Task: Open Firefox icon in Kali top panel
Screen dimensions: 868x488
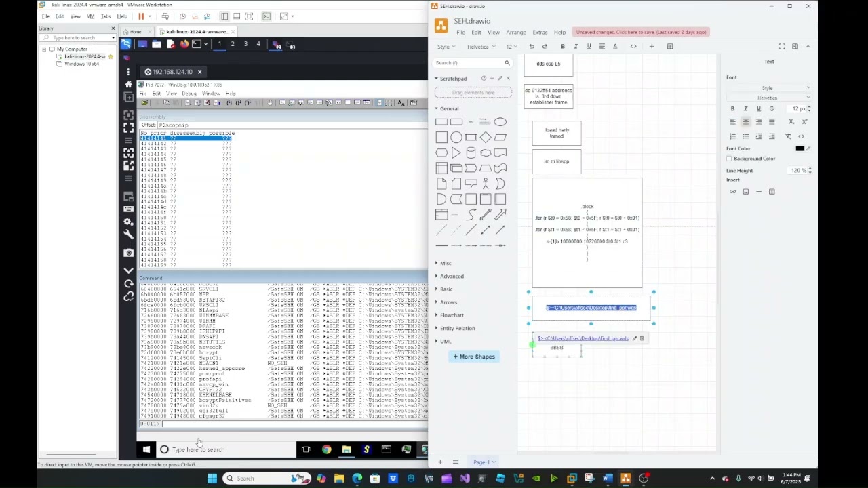Action: (x=184, y=45)
